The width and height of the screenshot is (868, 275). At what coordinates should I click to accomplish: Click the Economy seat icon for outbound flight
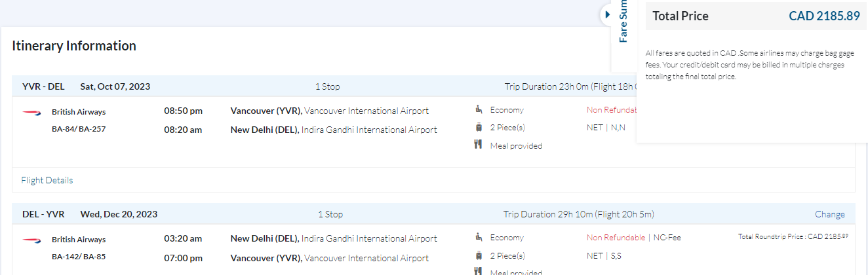point(479,110)
